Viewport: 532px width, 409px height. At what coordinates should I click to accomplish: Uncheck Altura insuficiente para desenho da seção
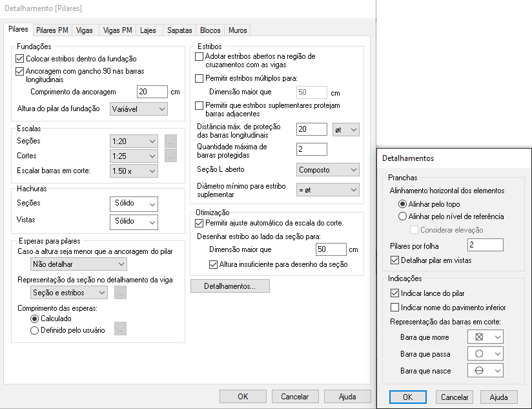[x=213, y=264]
